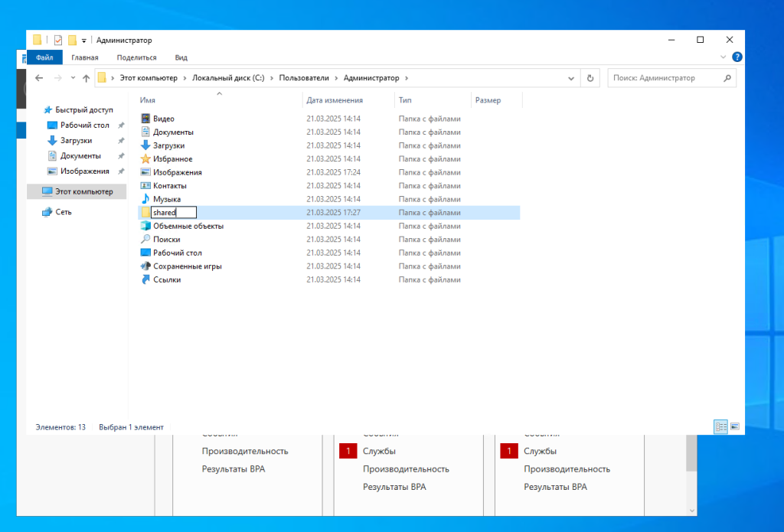
Task: Click the Загрузки arrow icon in file list
Action: pos(145,145)
